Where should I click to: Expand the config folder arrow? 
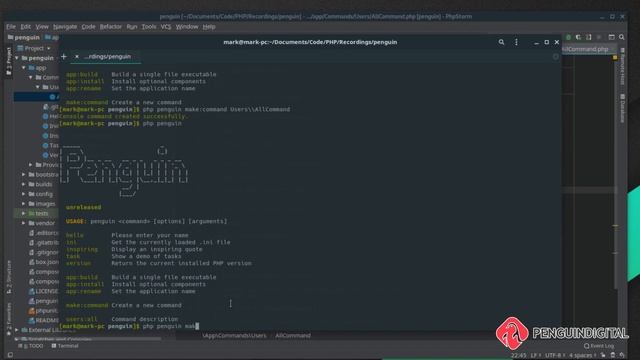(x=24, y=194)
